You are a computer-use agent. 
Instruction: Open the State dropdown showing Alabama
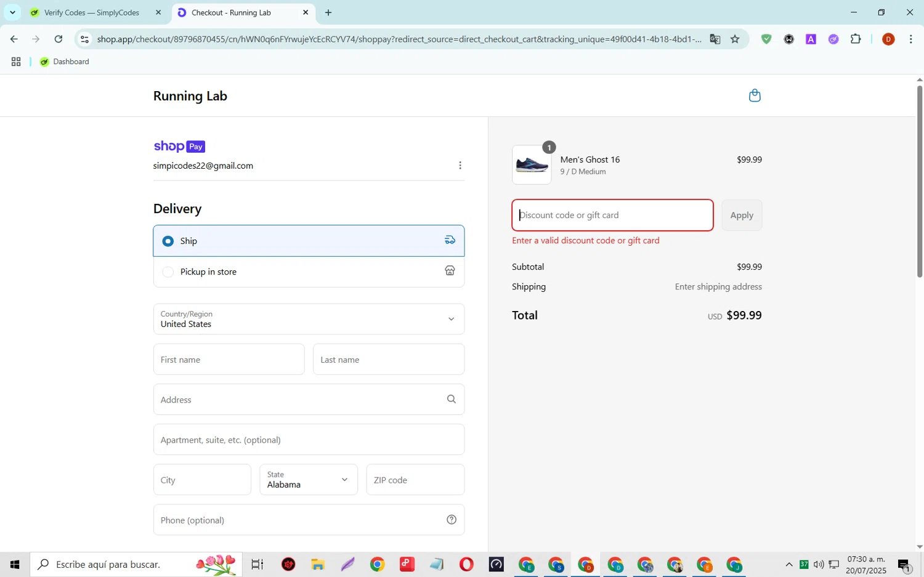click(309, 480)
